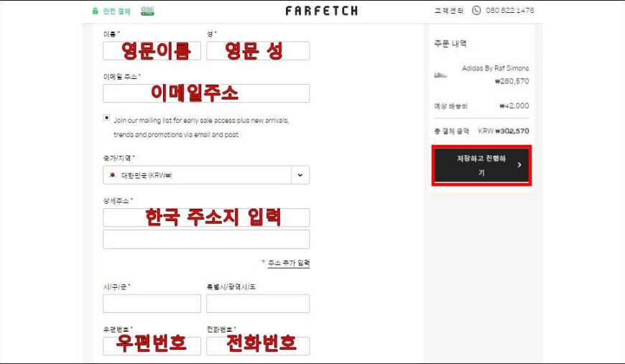Click the 안전 결제 secure payment text

click(116, 11)
